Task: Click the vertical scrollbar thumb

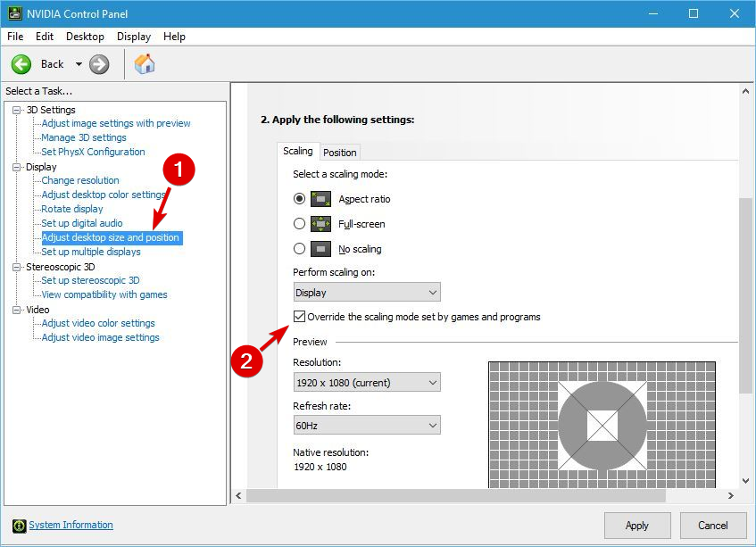Action: [x=745, y=295]
